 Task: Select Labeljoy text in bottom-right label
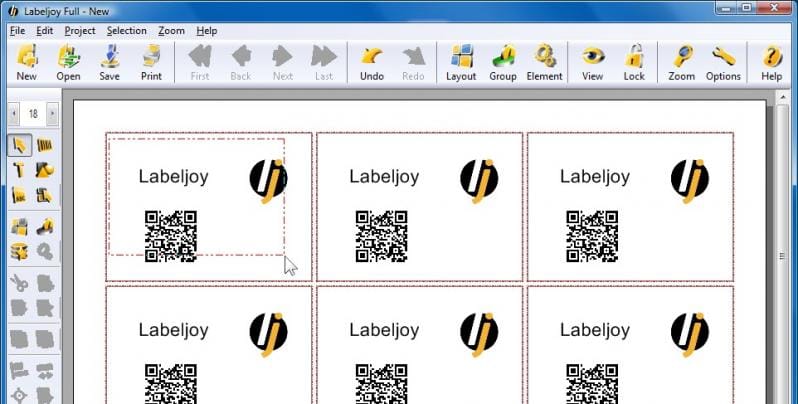pos(595,331)
